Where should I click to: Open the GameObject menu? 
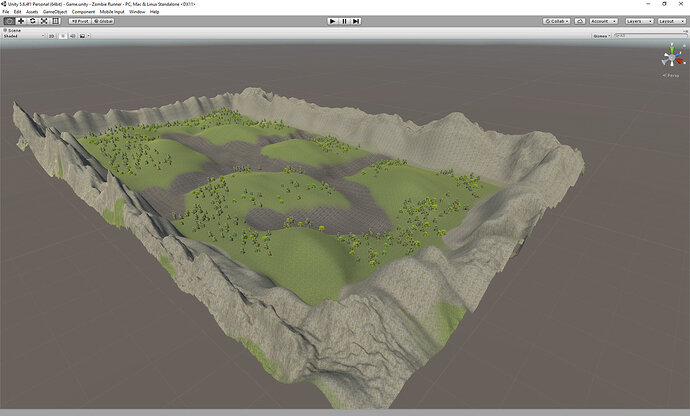(x=55, y=12)
